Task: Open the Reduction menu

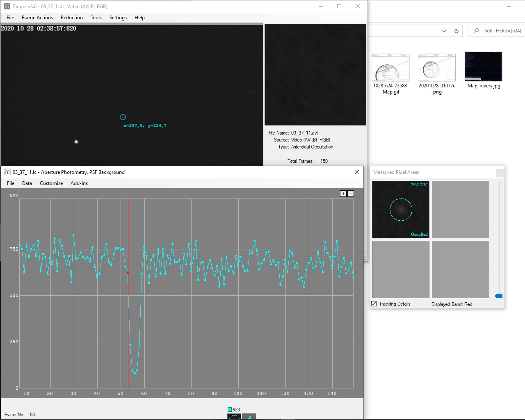Action: (x=71, y=18)
